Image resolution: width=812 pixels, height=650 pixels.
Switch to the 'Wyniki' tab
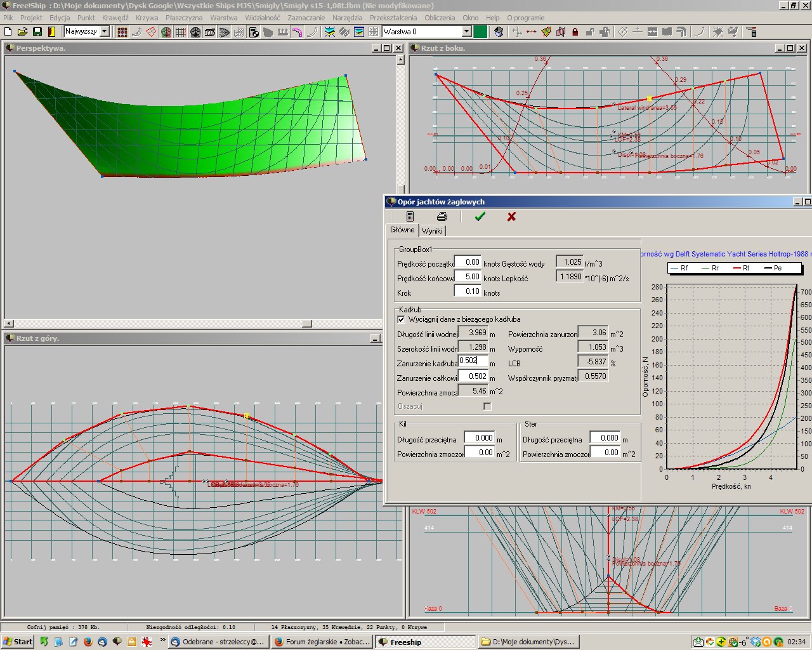tap(432, 231)
